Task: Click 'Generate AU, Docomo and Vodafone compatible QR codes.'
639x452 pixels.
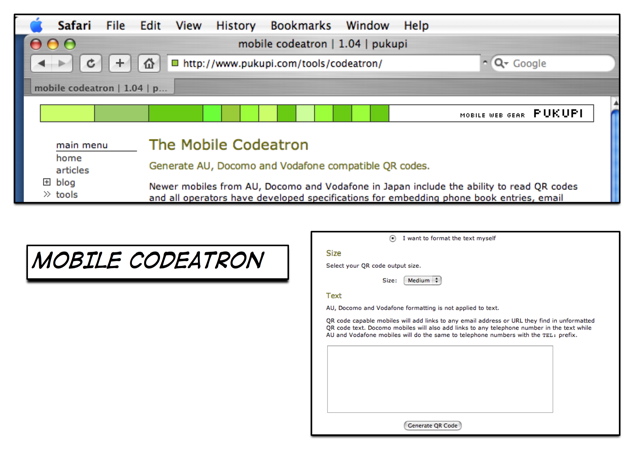Action: [289, 166]
